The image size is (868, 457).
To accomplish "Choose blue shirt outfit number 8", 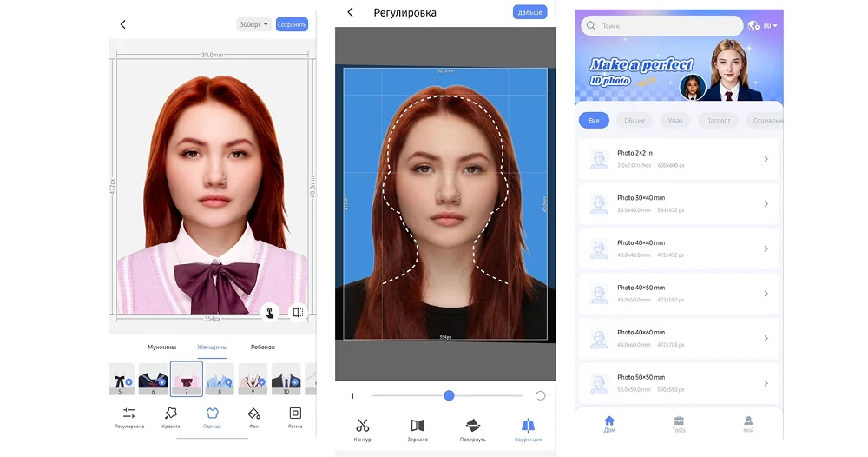I will [220, 379].
